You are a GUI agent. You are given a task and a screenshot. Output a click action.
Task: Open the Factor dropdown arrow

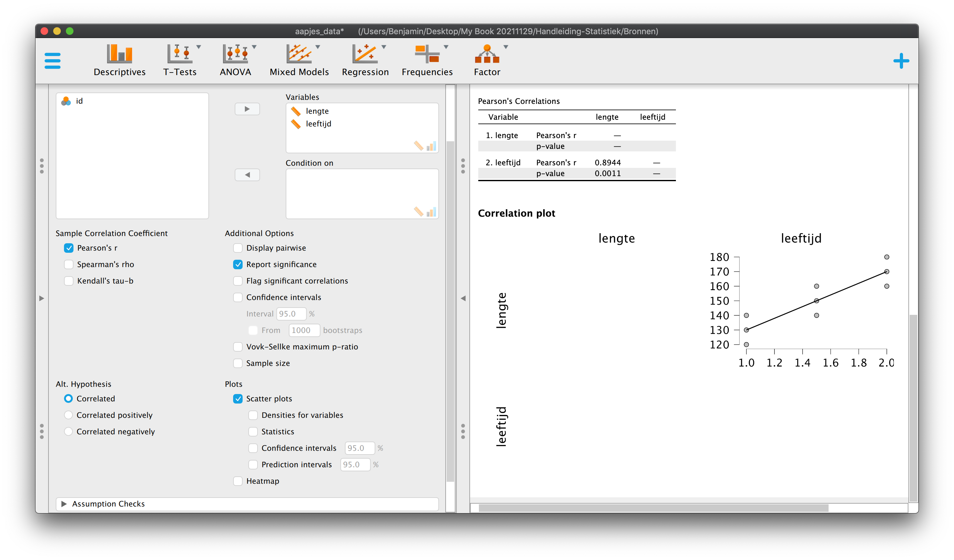[x=506, y=47]
